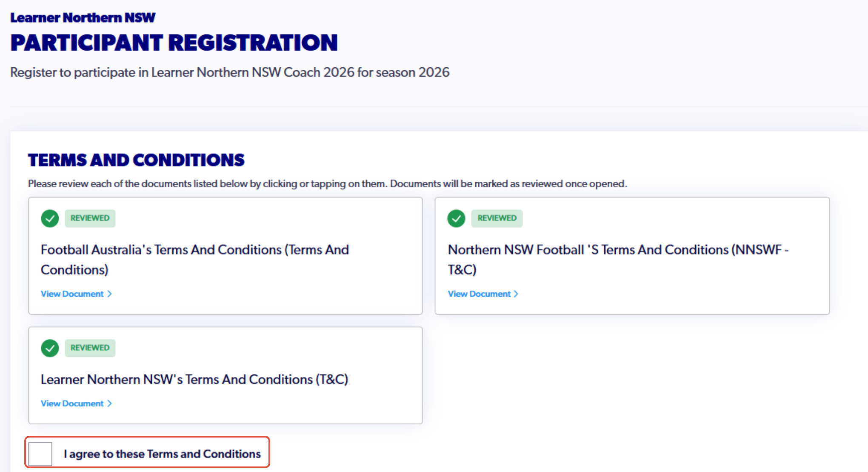
Task: Click REVIEWED badge on Football Australia card
Action: point(90,218)
